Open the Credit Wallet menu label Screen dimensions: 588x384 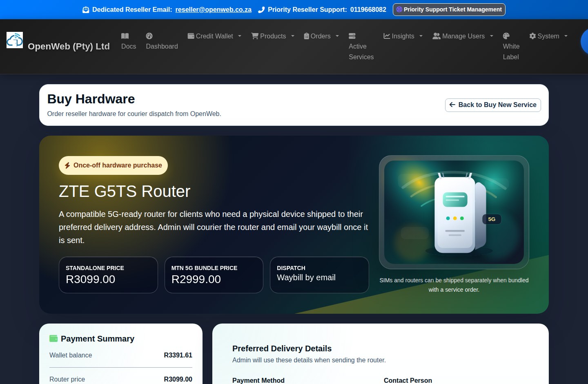214,36
